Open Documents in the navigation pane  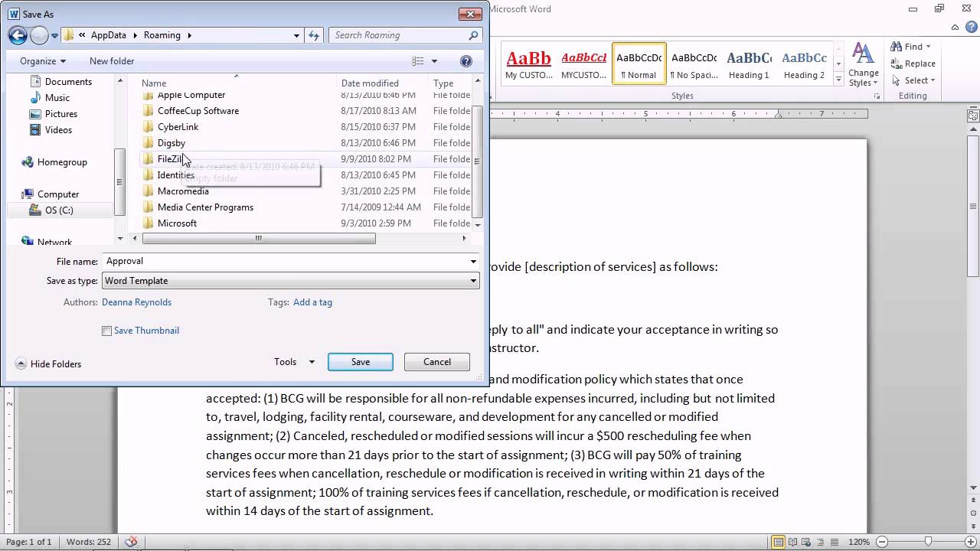(68, 82)
